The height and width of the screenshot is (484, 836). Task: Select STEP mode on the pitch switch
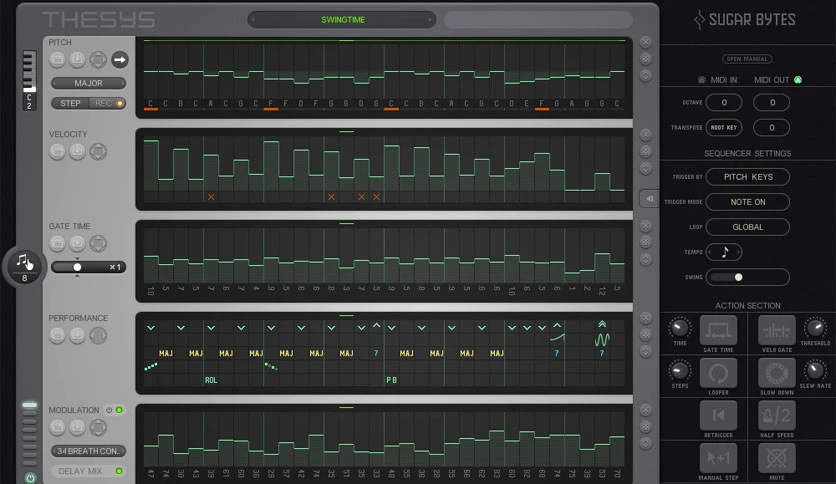(70, 103)
